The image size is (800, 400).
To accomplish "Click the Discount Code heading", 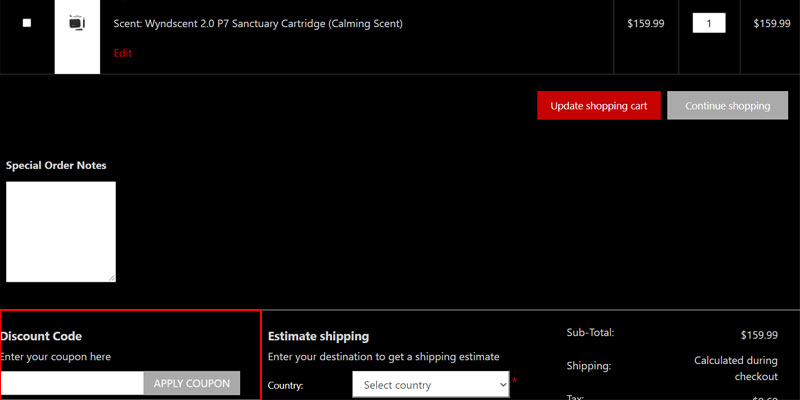I will [41, 336].
